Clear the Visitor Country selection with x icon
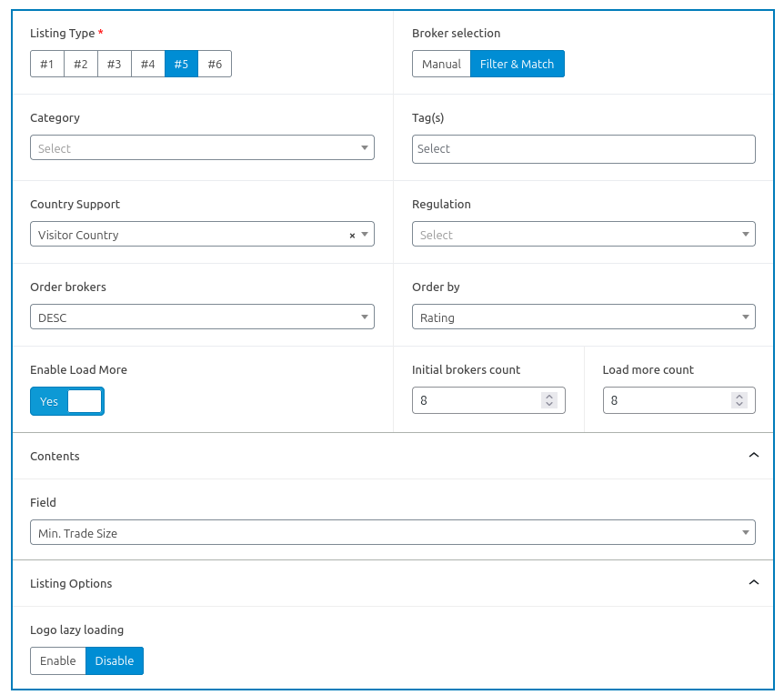The height and width of the screenshot is (695, 784). [x=352, y=236]
